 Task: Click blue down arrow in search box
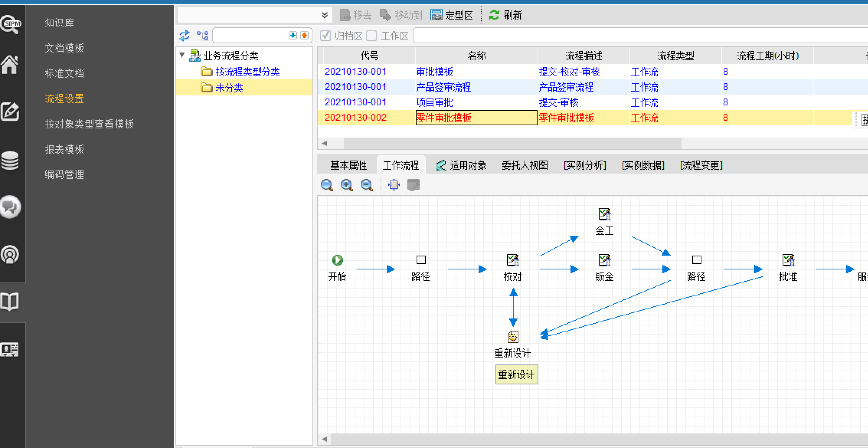[293, 36]
